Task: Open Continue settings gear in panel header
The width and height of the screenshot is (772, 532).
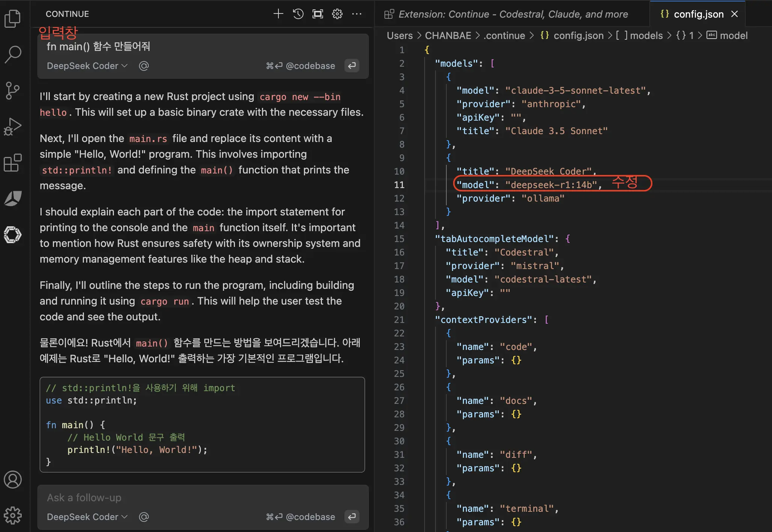Action: coord(337,14)
